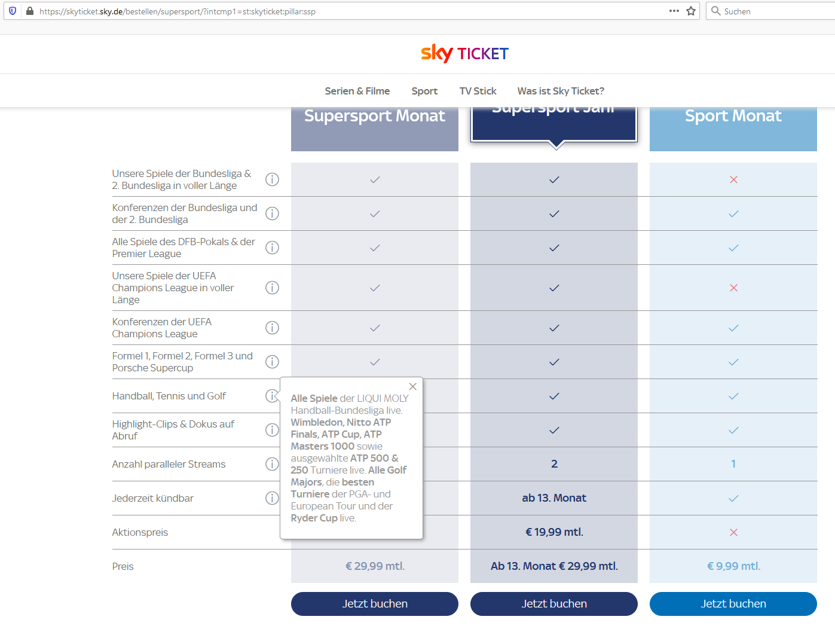The image size is (835, 644).
Task: Book Supersport Monat with Jetzt buchen
Action: pos(374,603)
